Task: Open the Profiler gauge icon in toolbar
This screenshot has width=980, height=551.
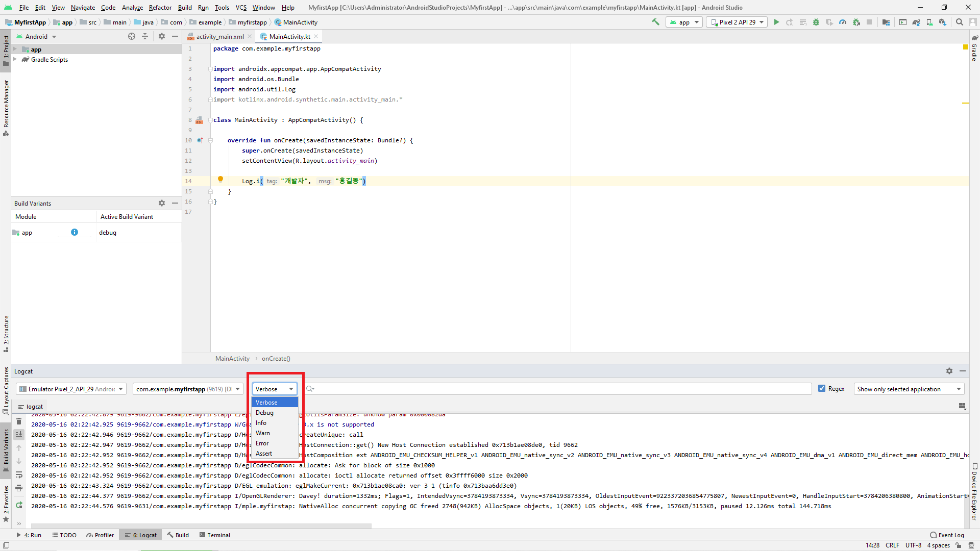Action: point(843,22)
